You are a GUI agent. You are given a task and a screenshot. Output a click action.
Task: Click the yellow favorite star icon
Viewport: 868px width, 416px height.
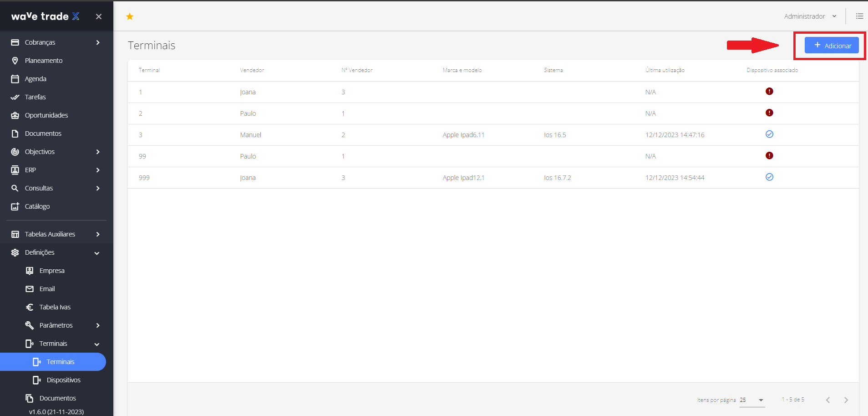(130, 17)
